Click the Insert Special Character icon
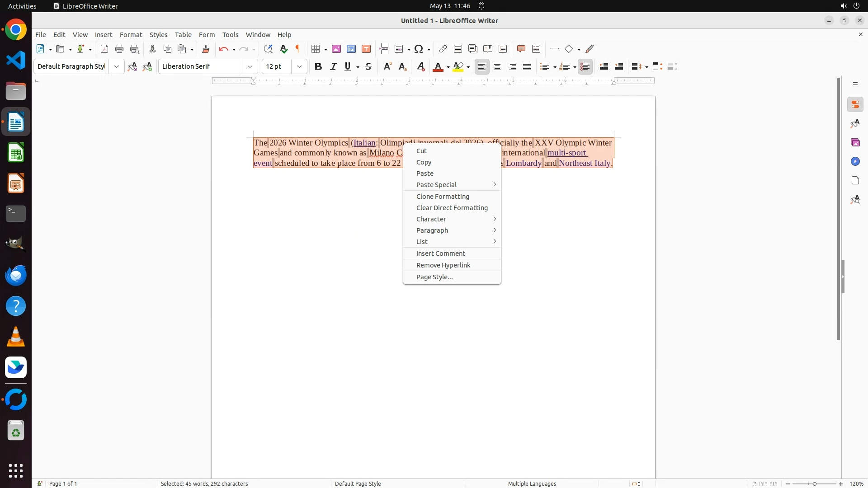Screen dimensions: 868x488 pos(419,49)
